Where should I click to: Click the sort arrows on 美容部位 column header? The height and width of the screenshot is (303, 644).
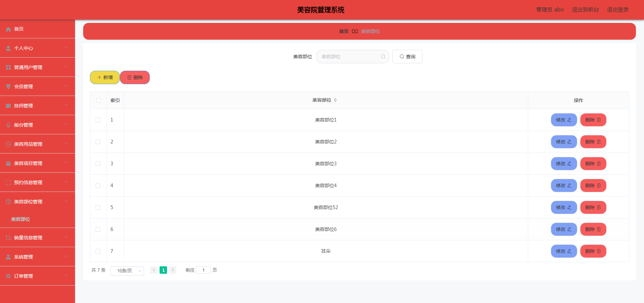(x=337, y=100)
